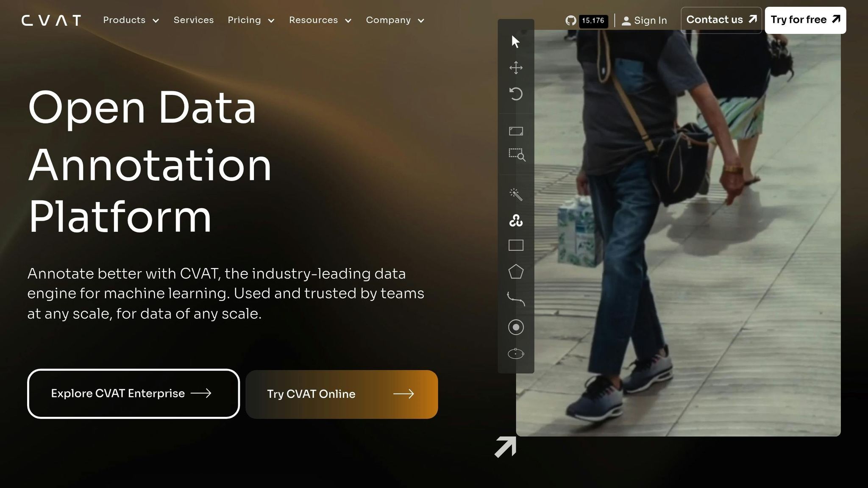Image resolution: width=868 pixels, height=488 pixels.
Task: Open the Resources dropdown menu
Action: point(320,20)
